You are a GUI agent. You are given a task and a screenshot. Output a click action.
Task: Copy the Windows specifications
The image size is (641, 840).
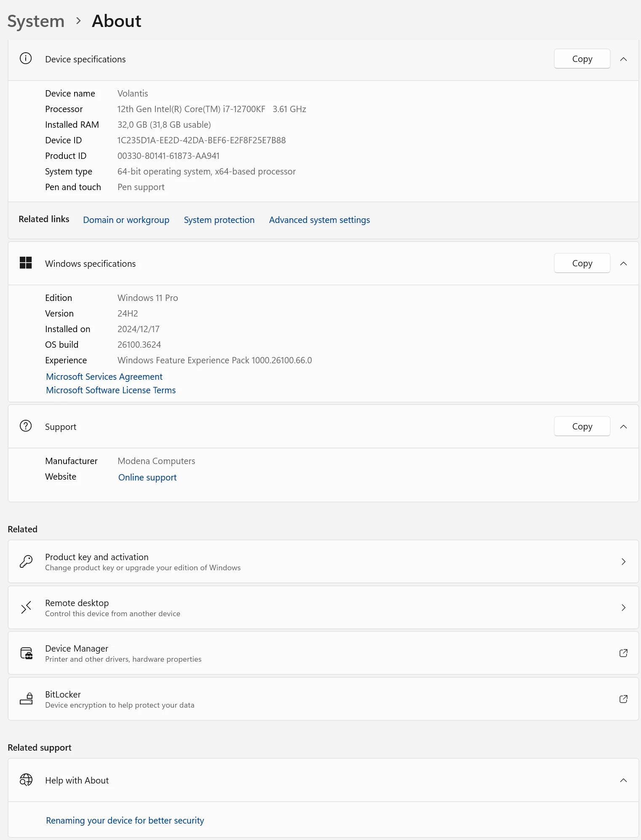pyautogui.click(x=582, y=263)
